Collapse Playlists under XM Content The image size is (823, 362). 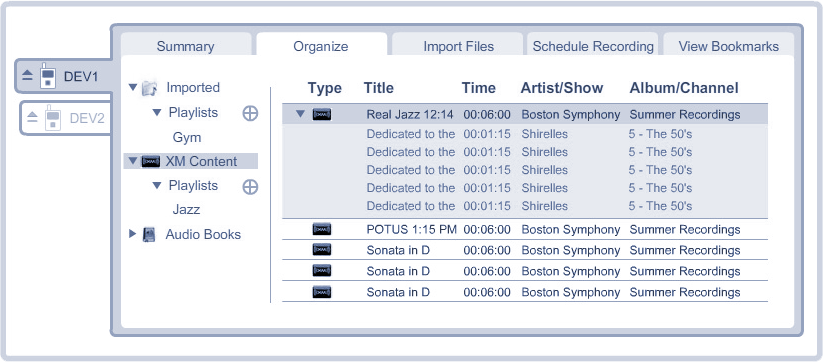point(156,185)
